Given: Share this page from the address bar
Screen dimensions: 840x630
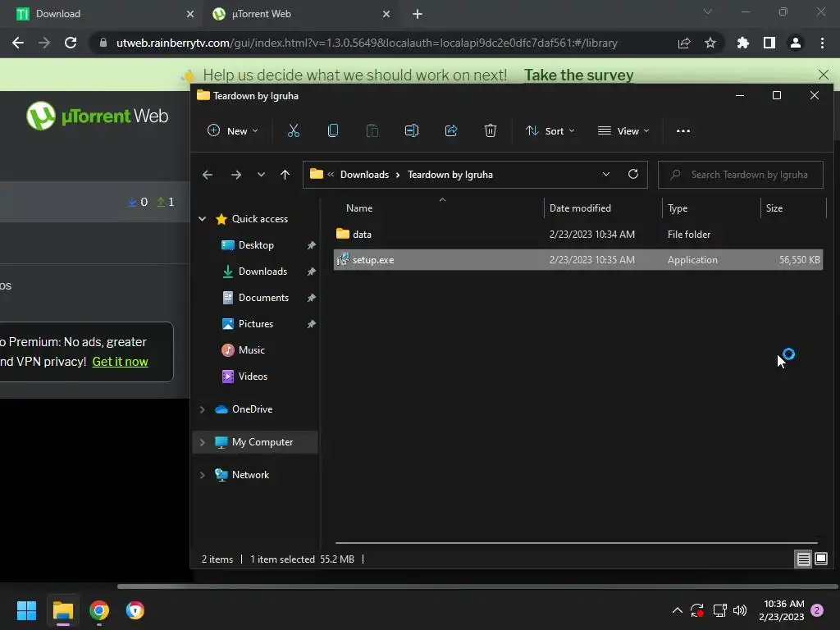Looking at the screenshot, I should pyautogui.click(x=684, y=43).
